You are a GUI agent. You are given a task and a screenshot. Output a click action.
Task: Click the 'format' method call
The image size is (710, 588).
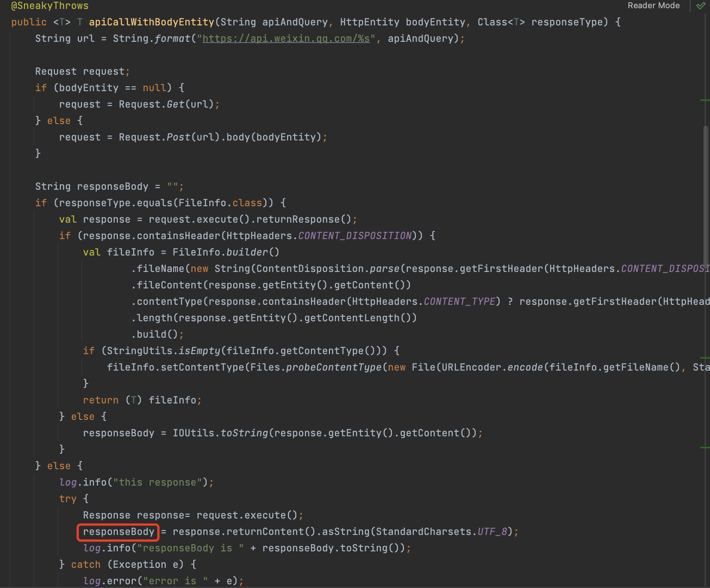pyautogui.click(x=172, y=38)
